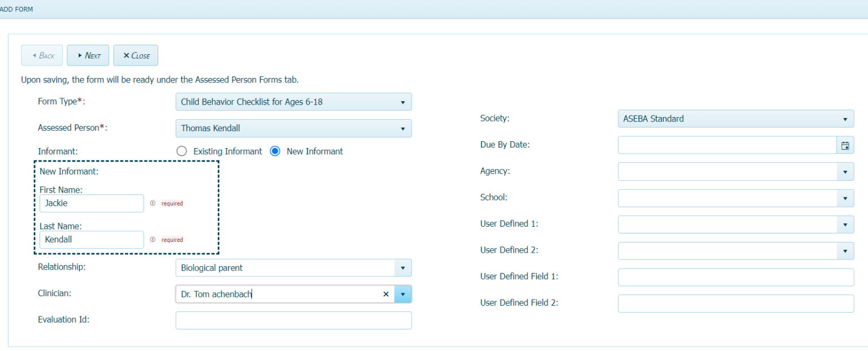
Task: Open the Form Type dropdown
Action: pyautogui.click(x=403, y=102)
